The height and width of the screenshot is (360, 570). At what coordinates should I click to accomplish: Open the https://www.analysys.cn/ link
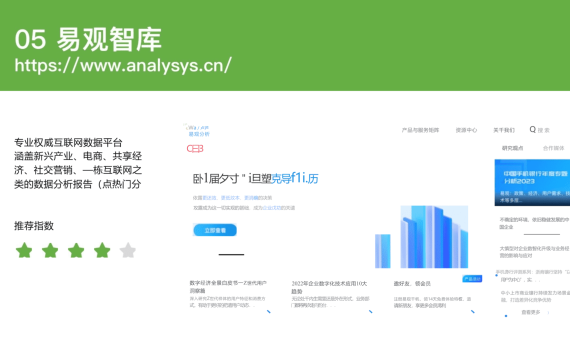coord(123,66)
